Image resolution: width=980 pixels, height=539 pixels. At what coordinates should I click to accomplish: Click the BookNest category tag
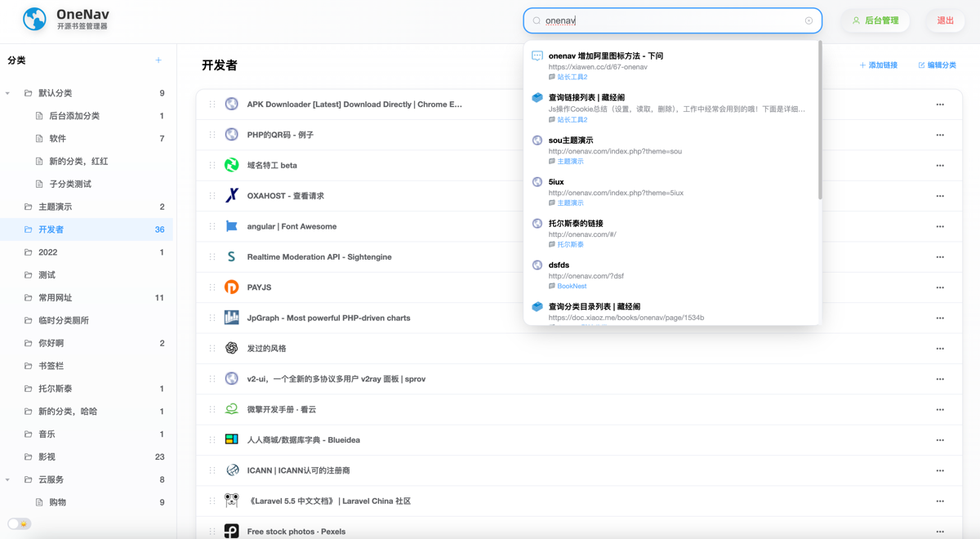(x=572, y=287)
